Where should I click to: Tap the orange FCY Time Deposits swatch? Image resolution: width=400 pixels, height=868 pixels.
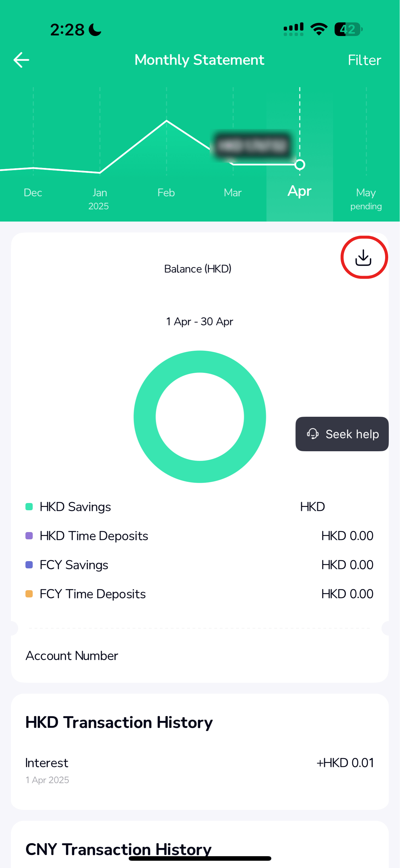pyautogui.click(x=29, y=594)
